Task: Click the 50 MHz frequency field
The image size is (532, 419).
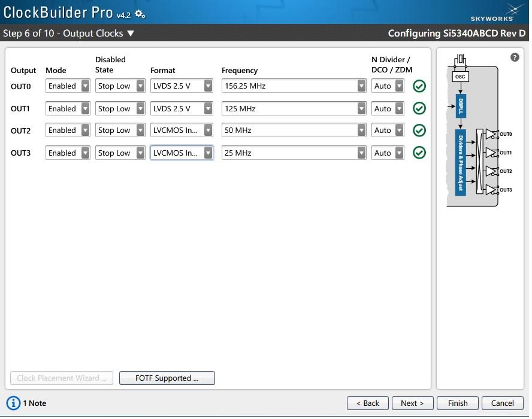Action: tap(294, 130)
